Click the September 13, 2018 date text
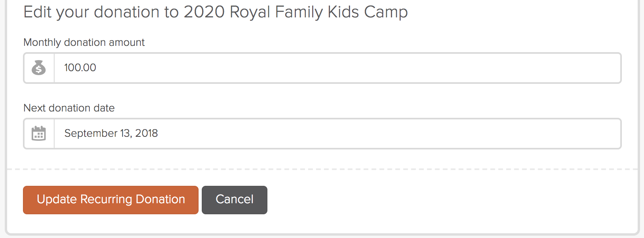 pos(111,133)
